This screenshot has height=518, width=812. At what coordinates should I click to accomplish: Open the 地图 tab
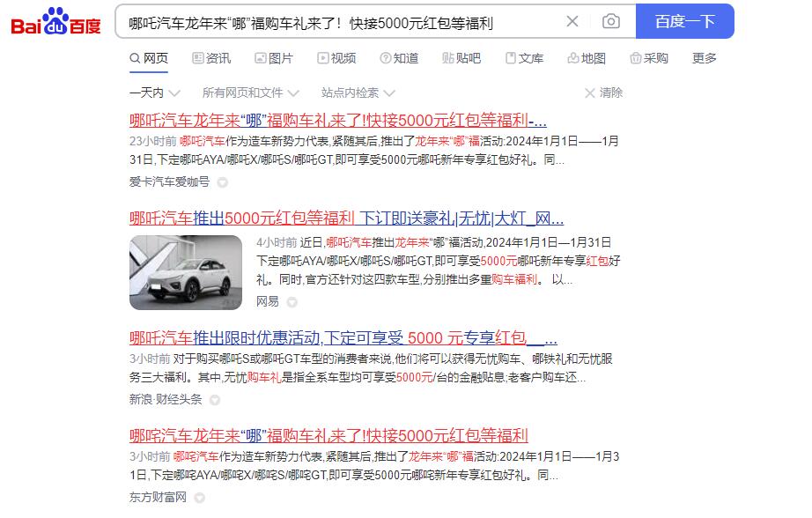coord(587,58)
